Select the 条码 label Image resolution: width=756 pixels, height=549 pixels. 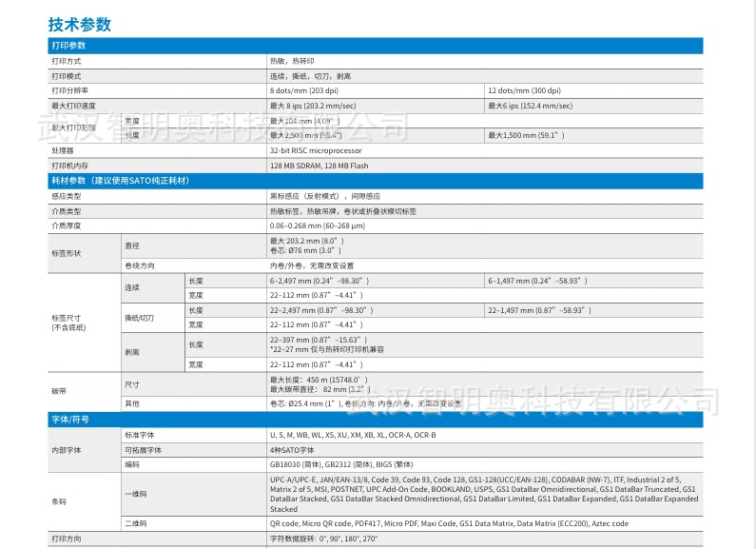pos(59,501)
